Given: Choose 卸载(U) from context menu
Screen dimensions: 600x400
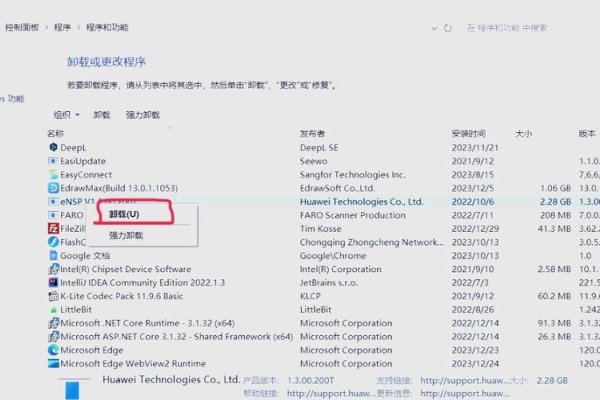Looking at the screenshot, I should (x=124, y=214).
